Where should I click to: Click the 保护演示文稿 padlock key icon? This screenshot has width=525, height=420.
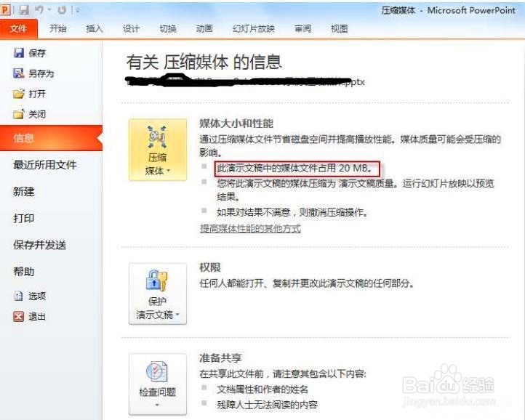(x=156, y=280)
